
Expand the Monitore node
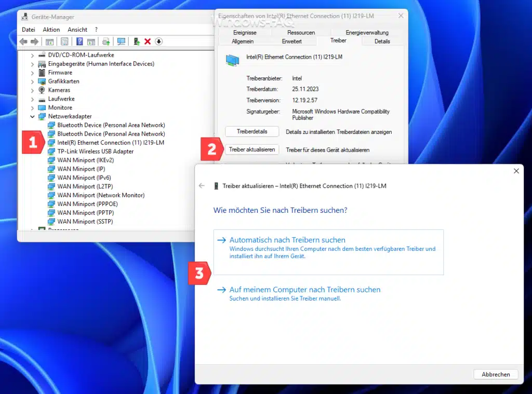pos(32,108)
